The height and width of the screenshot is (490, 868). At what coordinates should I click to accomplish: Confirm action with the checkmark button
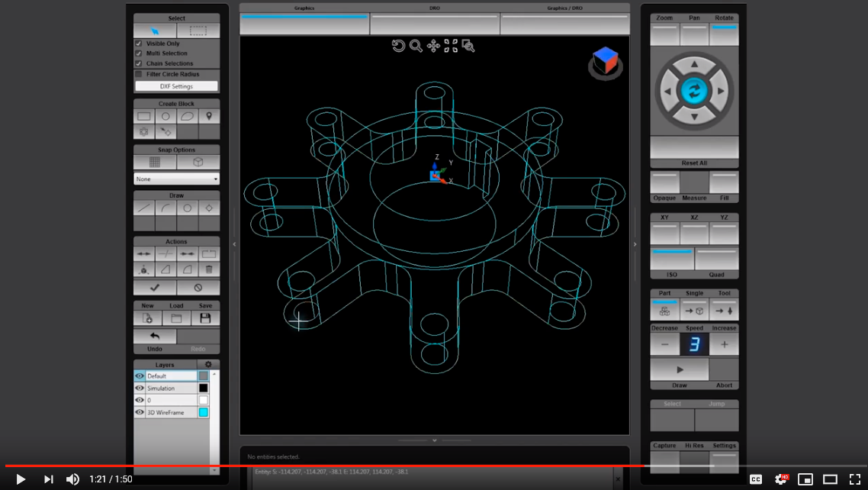coord(155,287)
